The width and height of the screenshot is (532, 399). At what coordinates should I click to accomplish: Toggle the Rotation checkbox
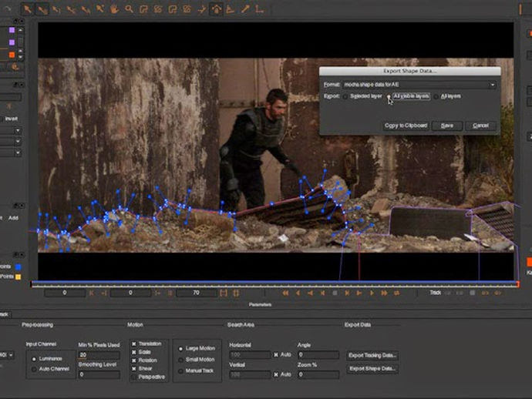[x=133, y=360]
